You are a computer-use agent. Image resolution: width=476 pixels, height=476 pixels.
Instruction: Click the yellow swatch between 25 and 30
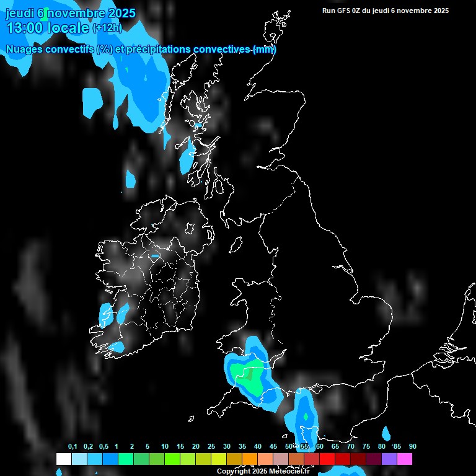tap(218, 459)
